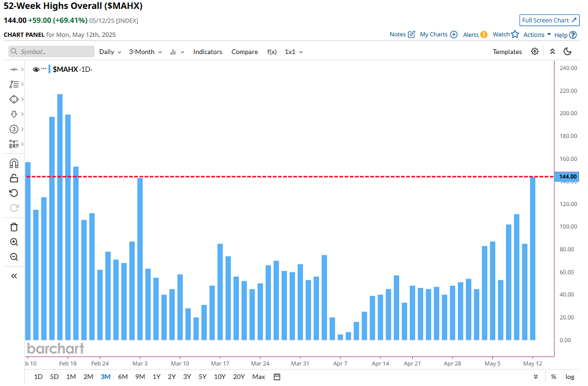Click the lock drawings icon
Image resolution: width=588 pixels, height=386 pixels.
click(14, 178)
